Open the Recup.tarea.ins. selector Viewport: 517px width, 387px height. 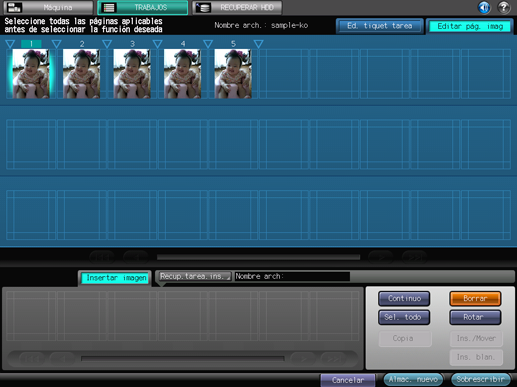(194, 276)
